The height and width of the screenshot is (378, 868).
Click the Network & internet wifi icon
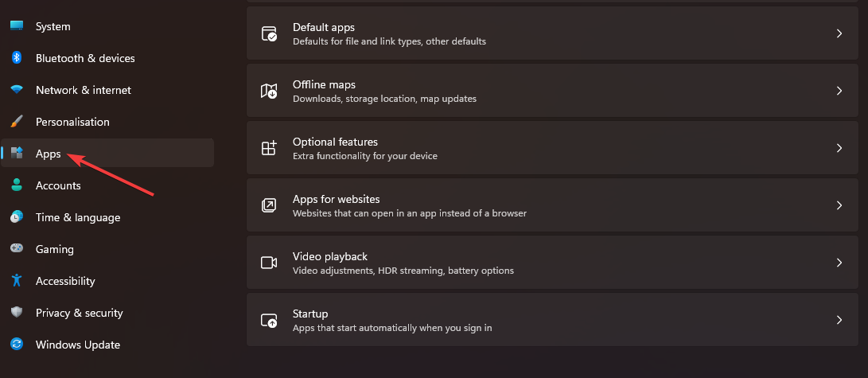17,90
